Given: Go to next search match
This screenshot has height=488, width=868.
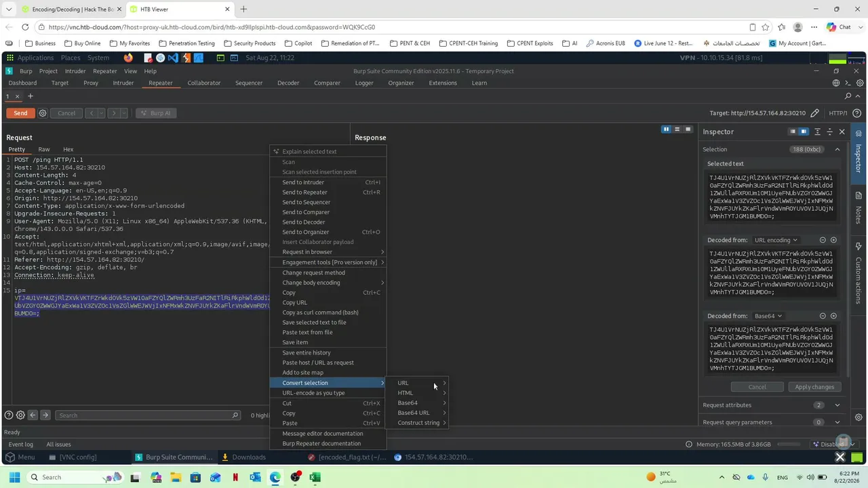Looking at the screenshot, I should [45, 415].
